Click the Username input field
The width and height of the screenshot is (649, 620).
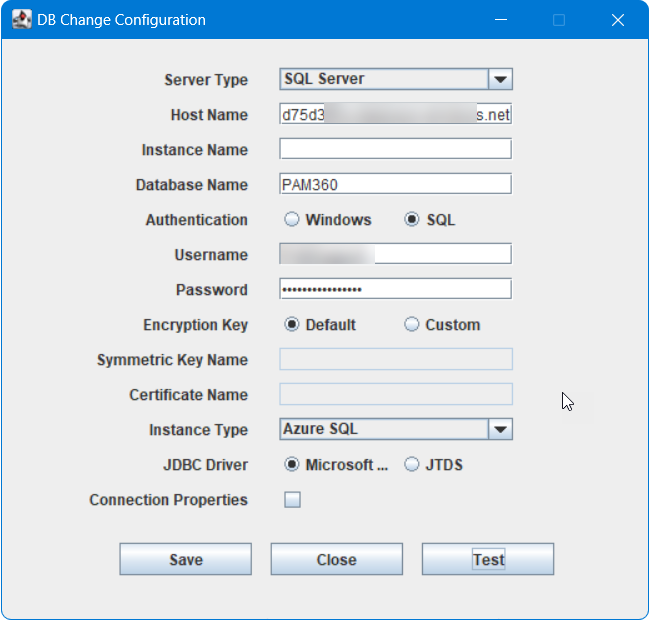pyautogui.click(x=396, y=254)
